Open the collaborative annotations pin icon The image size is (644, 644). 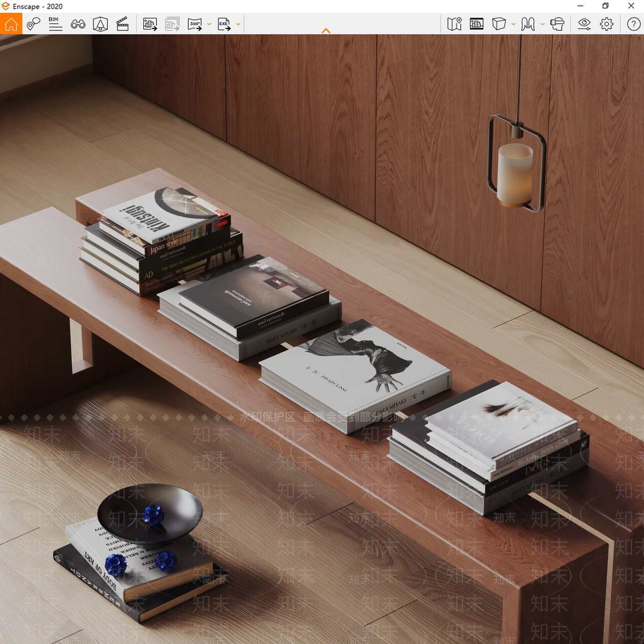(x=33, y=24)
